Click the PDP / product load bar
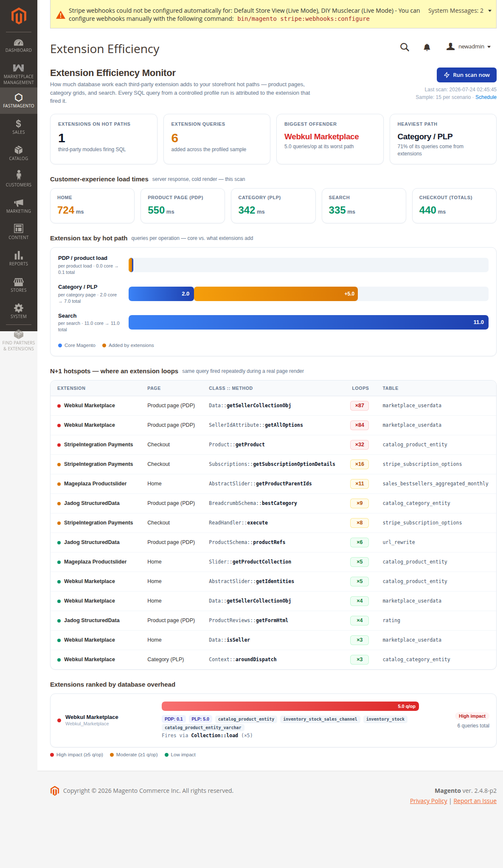Screen dimensions: 503x868 (x=309, y=265)
